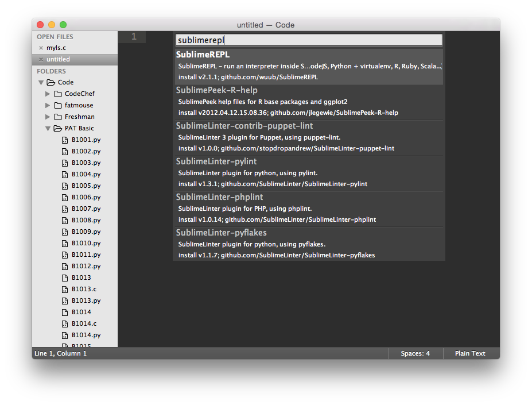
Task: Select the highlighted SublimeREPL package entry
Action: point(309,64)
